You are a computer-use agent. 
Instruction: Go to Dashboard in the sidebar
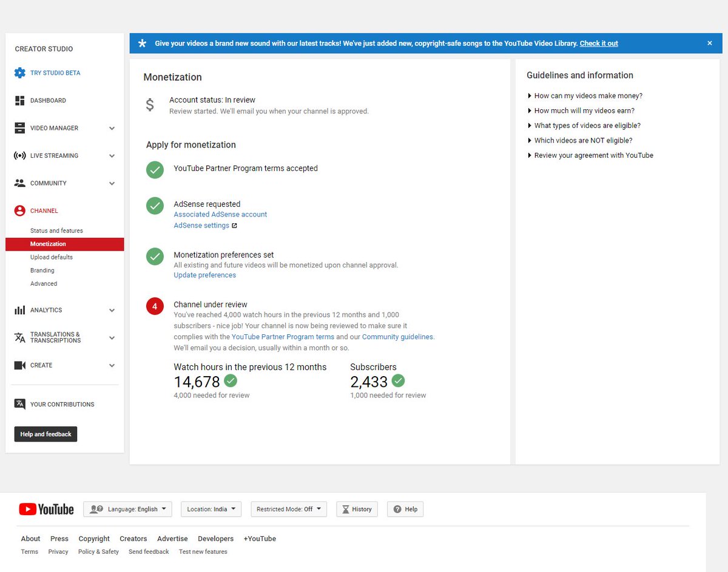(x=48, y=101)
